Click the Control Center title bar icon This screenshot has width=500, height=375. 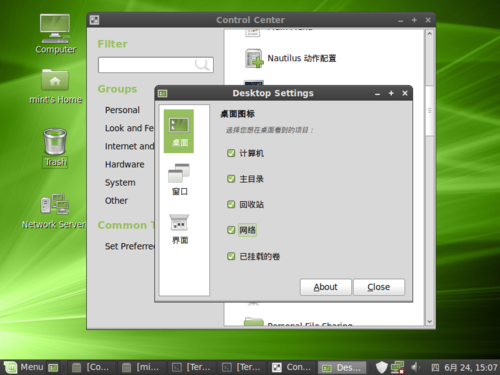click(x=94, y=20)
